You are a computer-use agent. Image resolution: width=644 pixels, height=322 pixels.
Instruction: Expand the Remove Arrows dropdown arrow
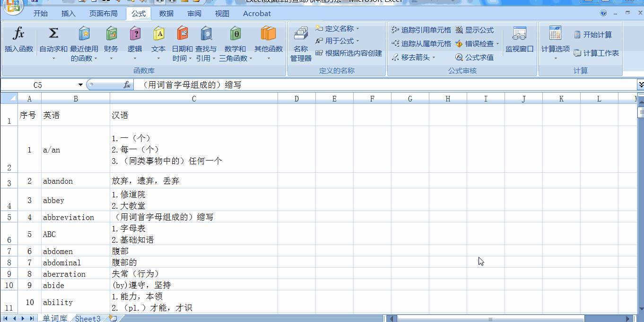(434, 58)
